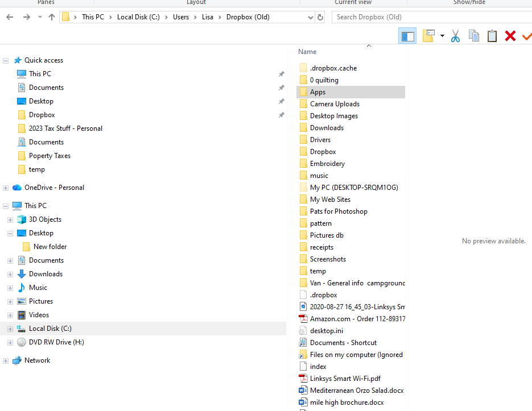Expand the Local Disk (C:) node
Screen dimensions: 532x411
pos(10,329)
